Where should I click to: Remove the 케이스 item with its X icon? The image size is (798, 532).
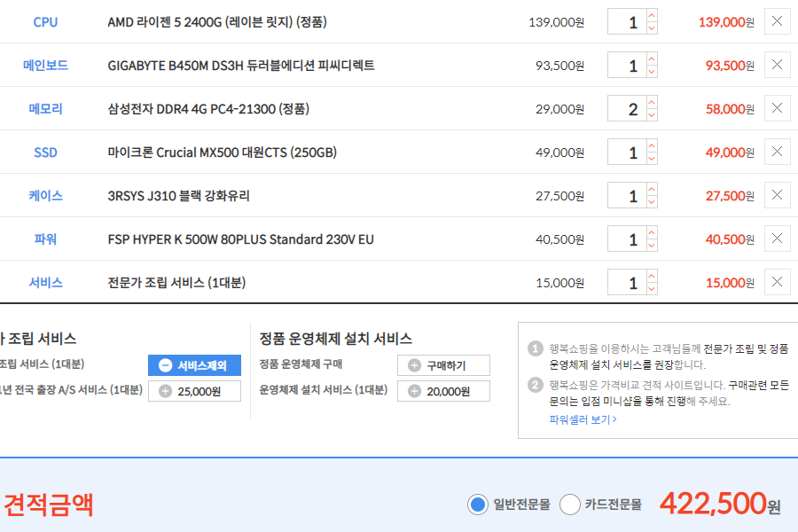tap(777, 195)
